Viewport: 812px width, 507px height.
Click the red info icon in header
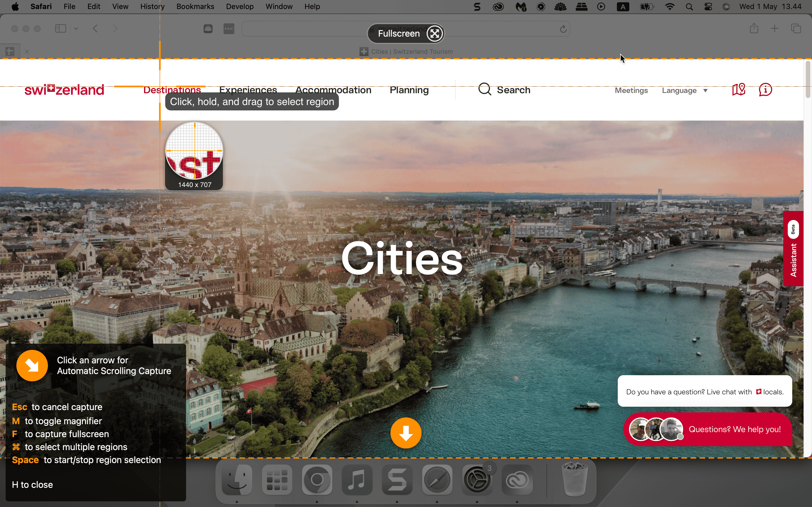click(765, 90)
